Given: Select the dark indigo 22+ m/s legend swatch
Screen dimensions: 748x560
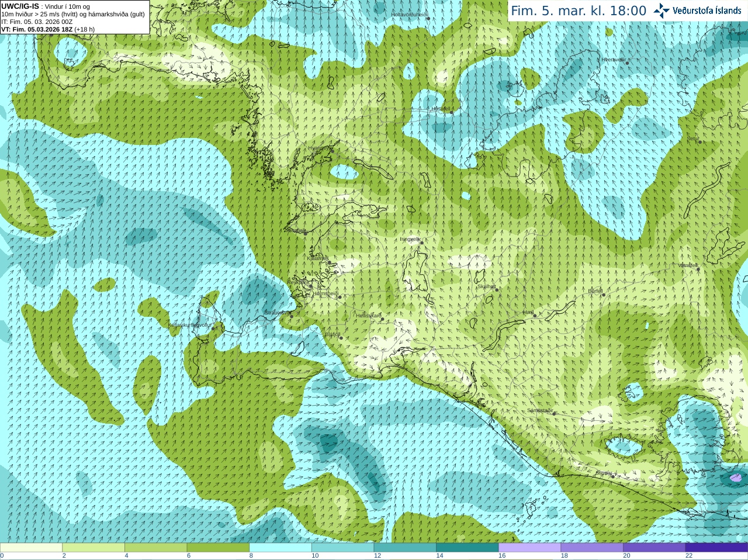Looking at the screenshot, I should pos(716,548).
